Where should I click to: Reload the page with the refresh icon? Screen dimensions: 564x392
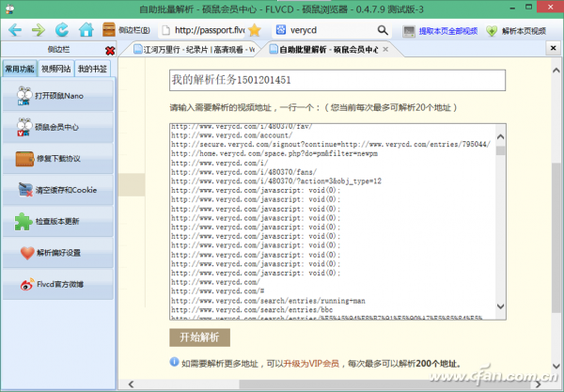click(x=61, y=30)
